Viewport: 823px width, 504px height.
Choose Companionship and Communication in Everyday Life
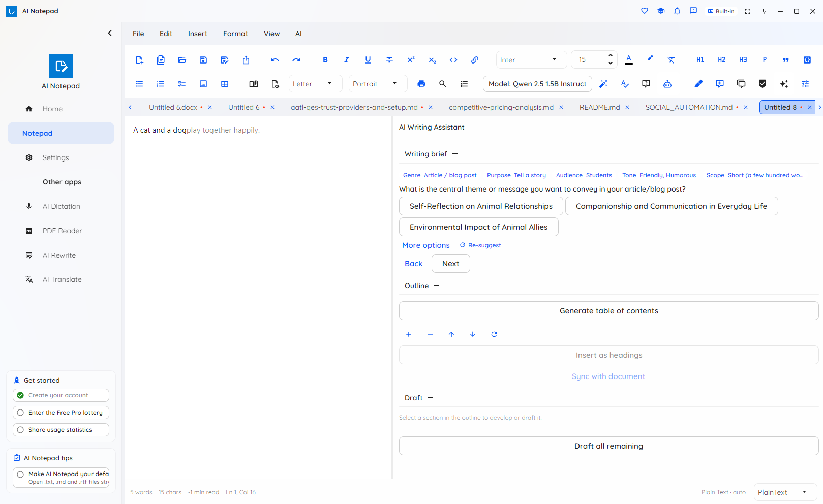click(x=672, y=206)
